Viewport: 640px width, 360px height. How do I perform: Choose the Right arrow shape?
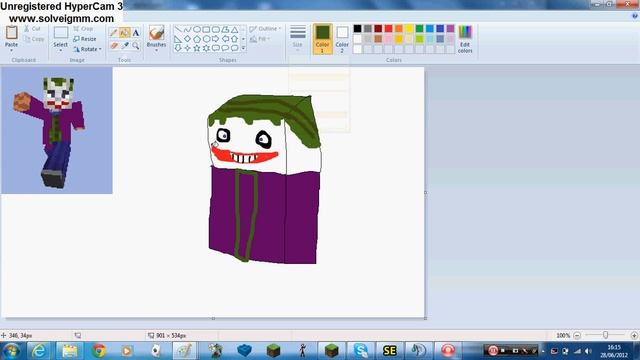tap(216, 39)
